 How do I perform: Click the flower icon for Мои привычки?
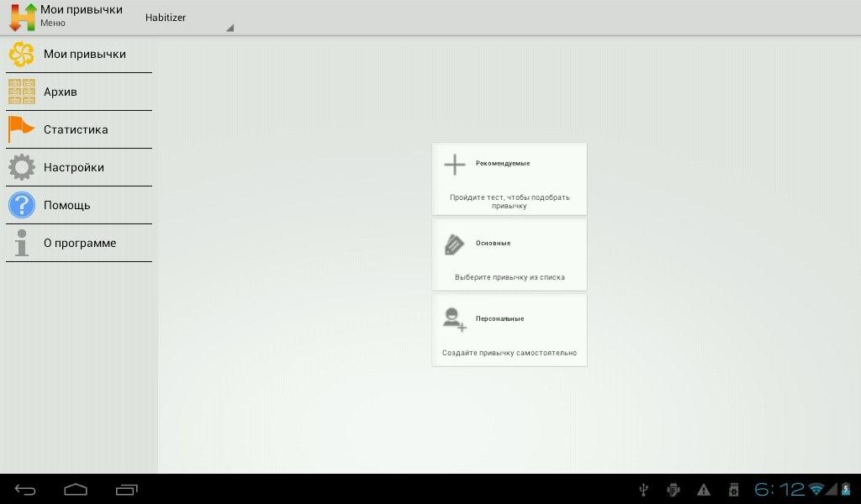click(22, 55)
